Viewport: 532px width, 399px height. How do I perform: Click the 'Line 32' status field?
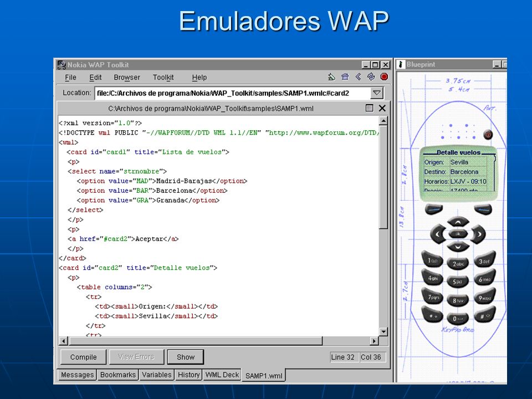click(343, 357)
